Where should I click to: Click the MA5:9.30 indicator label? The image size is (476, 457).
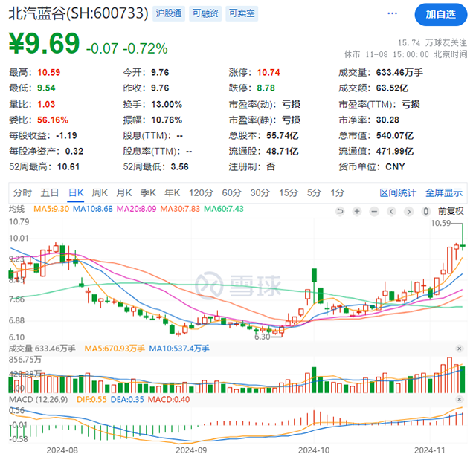click(51, 209)
